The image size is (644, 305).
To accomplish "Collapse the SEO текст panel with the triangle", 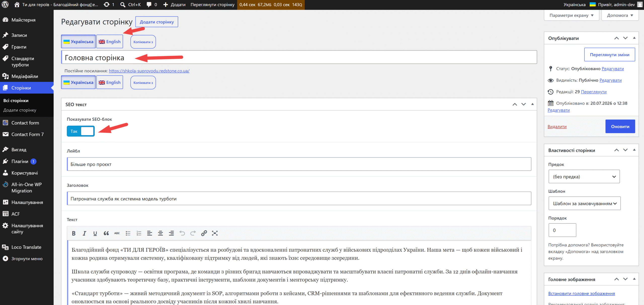I will pyautogui.click(x=532, y=104).
